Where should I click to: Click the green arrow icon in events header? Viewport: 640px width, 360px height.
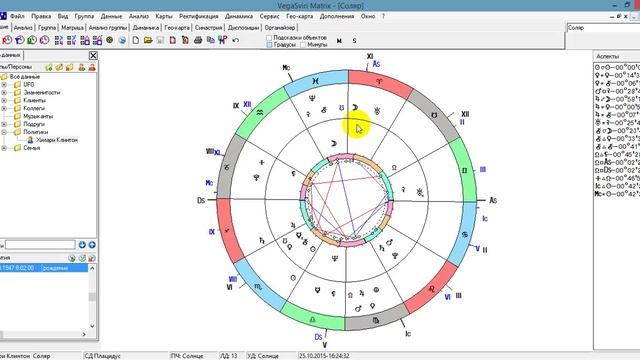72,258
